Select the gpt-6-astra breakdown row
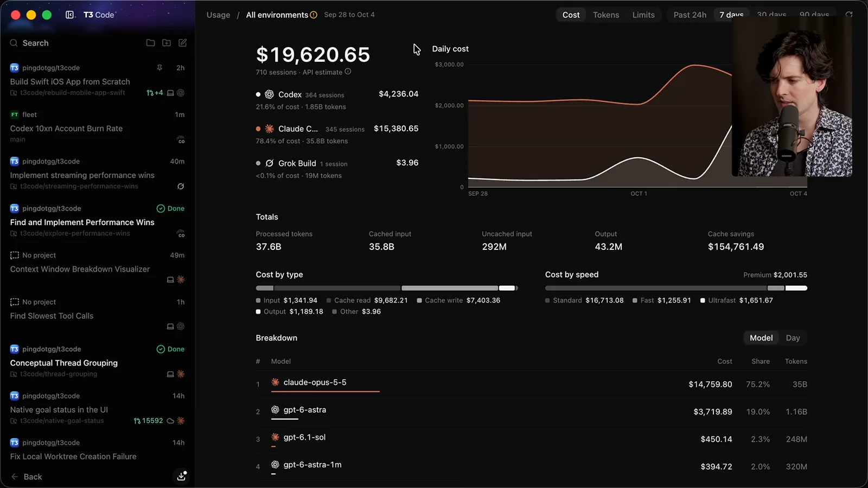The width and height of the screenshot is (868, 488). coord(532,412)
